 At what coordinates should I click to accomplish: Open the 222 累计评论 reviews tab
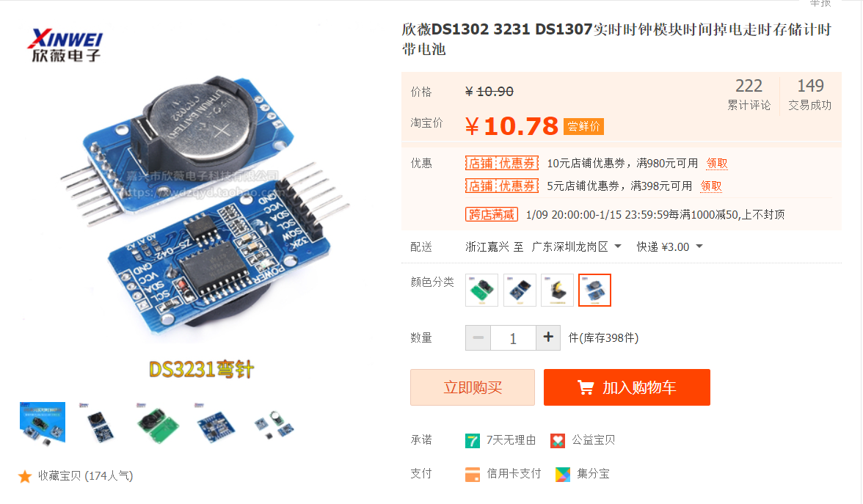749,94
